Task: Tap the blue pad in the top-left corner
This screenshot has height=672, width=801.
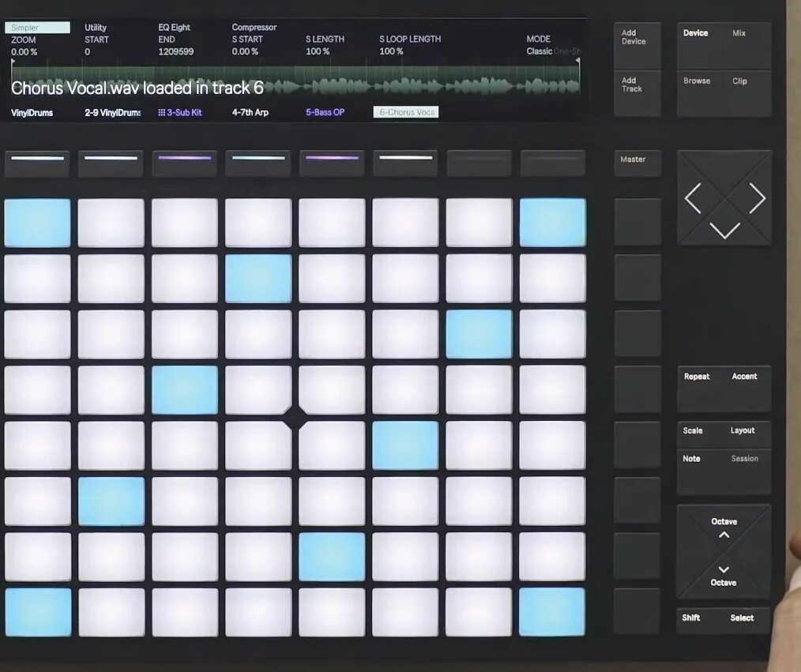Action: click(x=37, y=223)
